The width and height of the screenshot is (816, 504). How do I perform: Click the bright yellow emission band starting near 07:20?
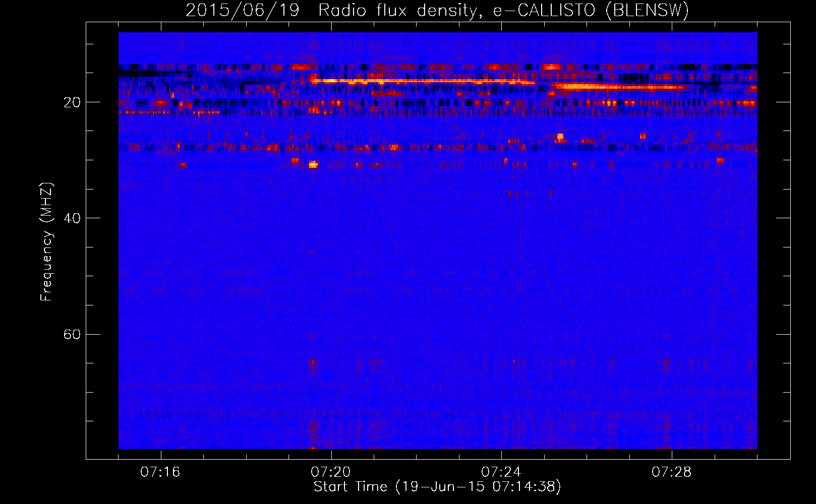point(423,81)
